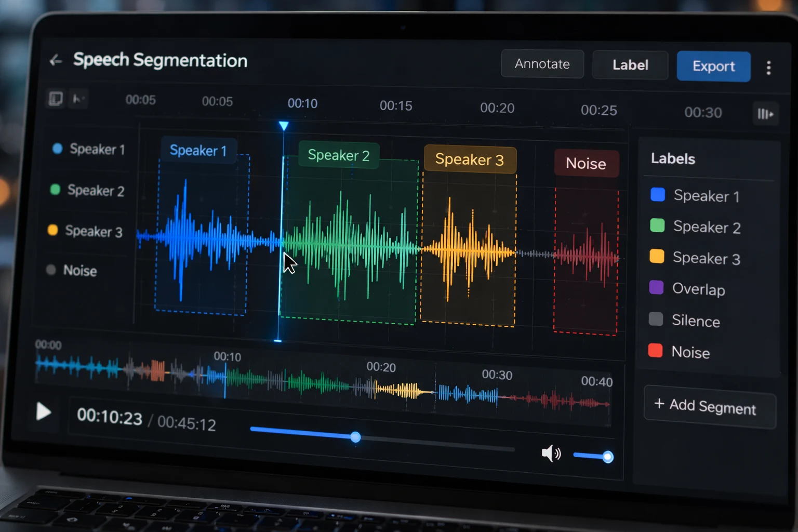The image size is (798, 532).
Task: Switch to the Label tab
Action: point(630,65)
